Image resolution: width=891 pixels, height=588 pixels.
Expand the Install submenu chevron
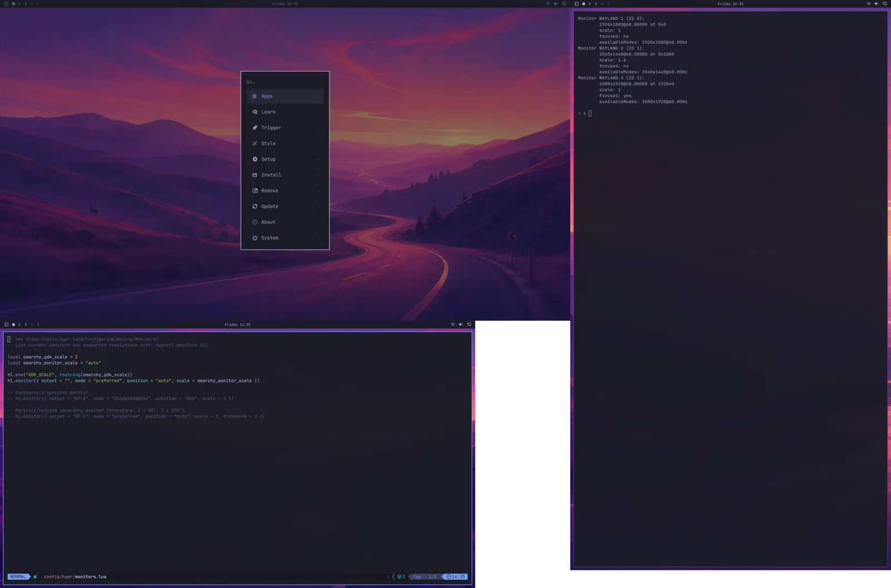319,175
